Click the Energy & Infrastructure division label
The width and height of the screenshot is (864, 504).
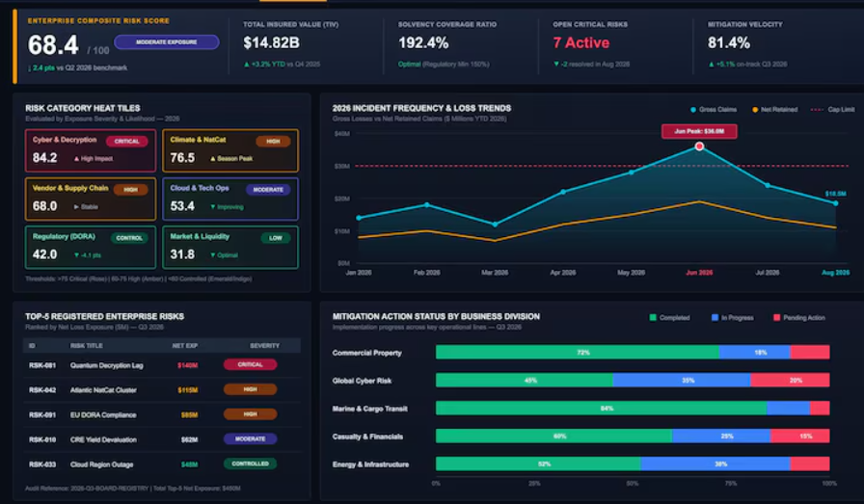pos(370,464)
